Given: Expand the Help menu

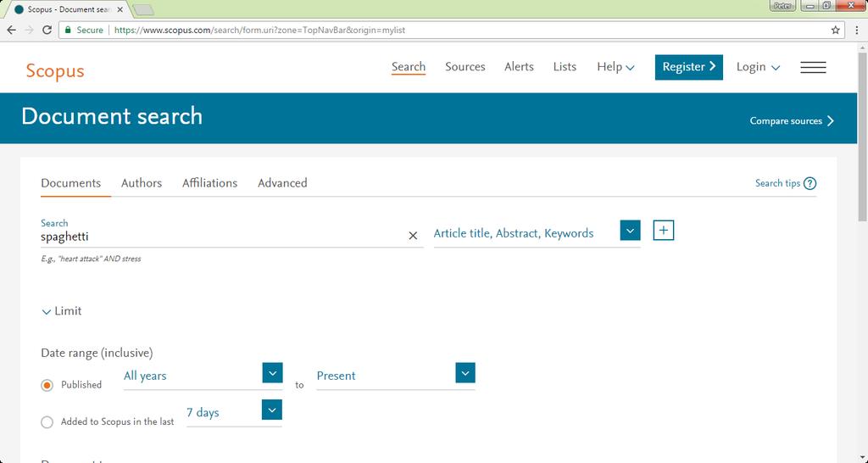Looking at the screenshot, I should click(x=615, y=67).
